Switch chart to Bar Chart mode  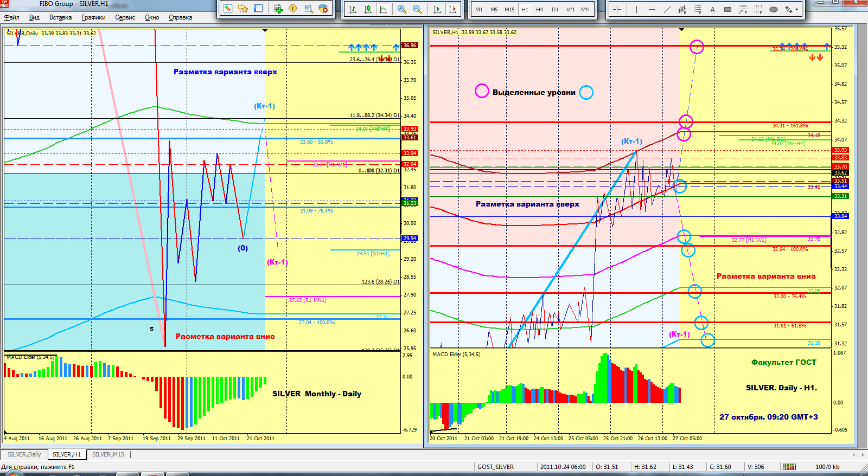(x=353, y=9)
